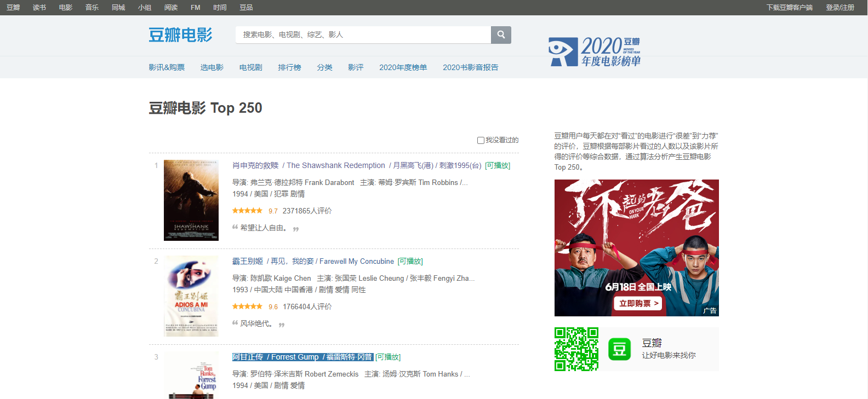Open 小组 in the top bar
This screenshot has width=868, height=399.
[x=145, y=8]
